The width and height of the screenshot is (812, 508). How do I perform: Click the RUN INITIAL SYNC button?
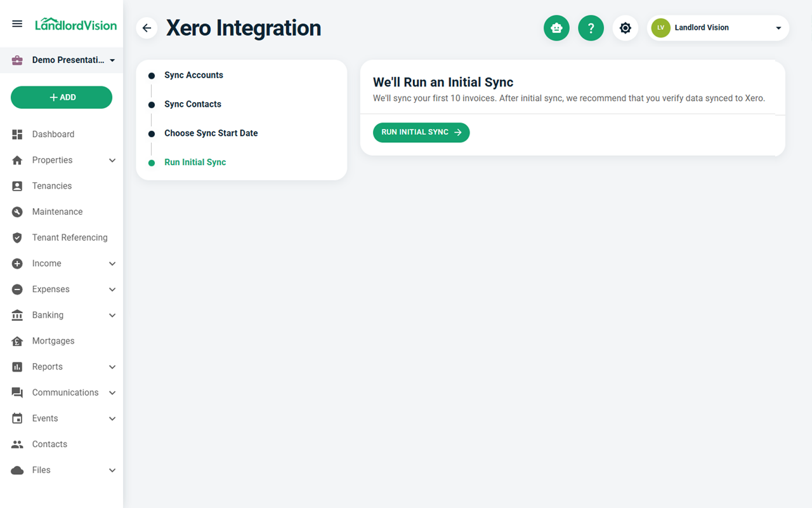(x=421, y=132)
